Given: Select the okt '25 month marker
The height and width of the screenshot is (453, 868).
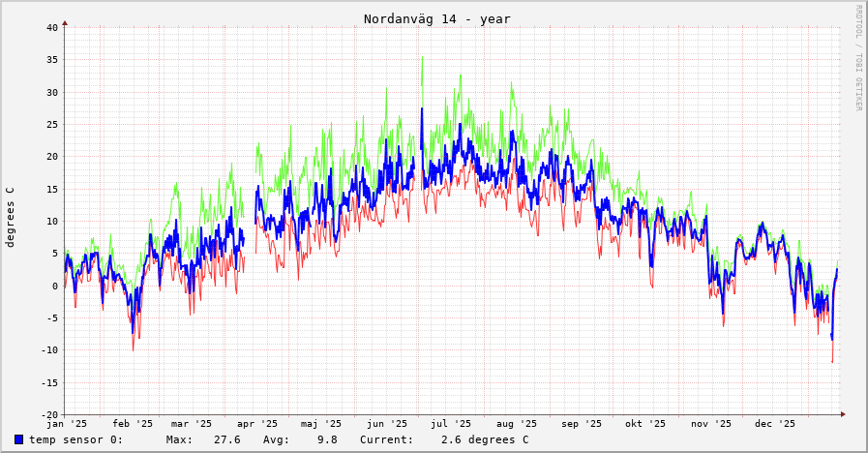Looking at the screenshot, I should [645, 423].
